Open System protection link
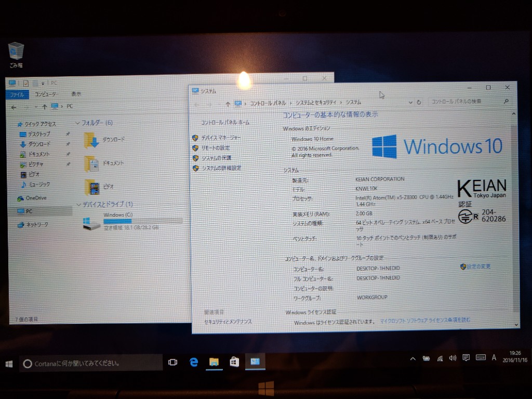The height and width of the screenshot is (399, 532). pos(217,158)
